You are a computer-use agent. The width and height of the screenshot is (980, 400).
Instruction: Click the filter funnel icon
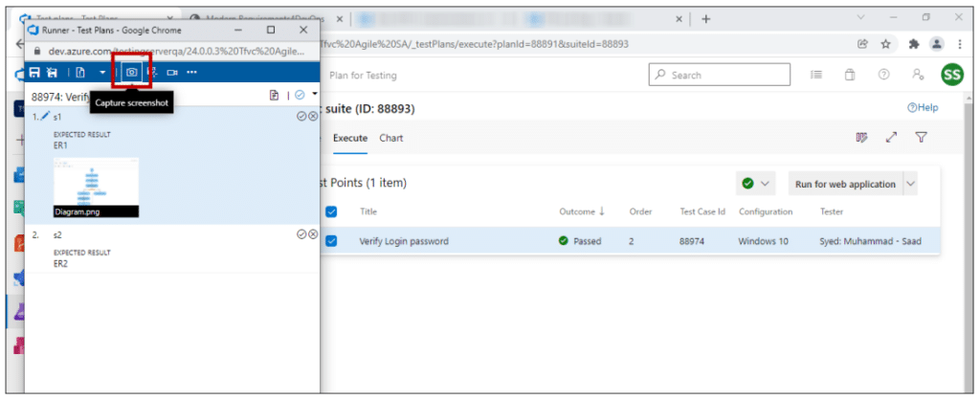coord(921,138)
